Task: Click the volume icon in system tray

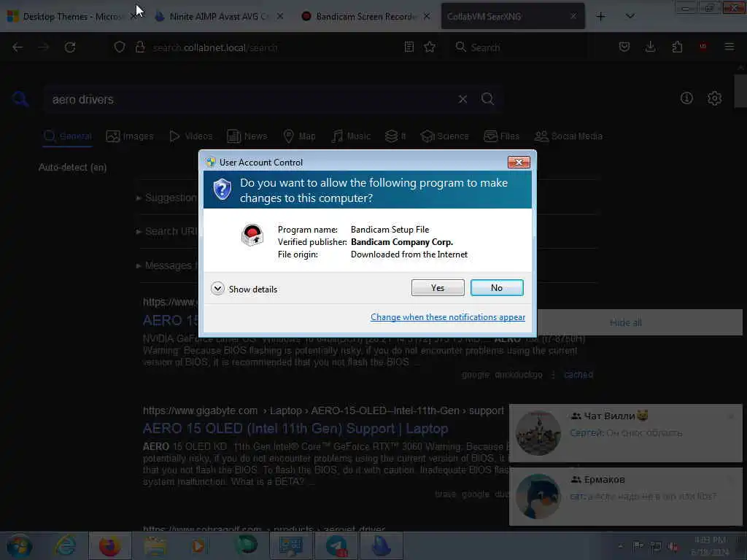Action: [x=673, y=547]
